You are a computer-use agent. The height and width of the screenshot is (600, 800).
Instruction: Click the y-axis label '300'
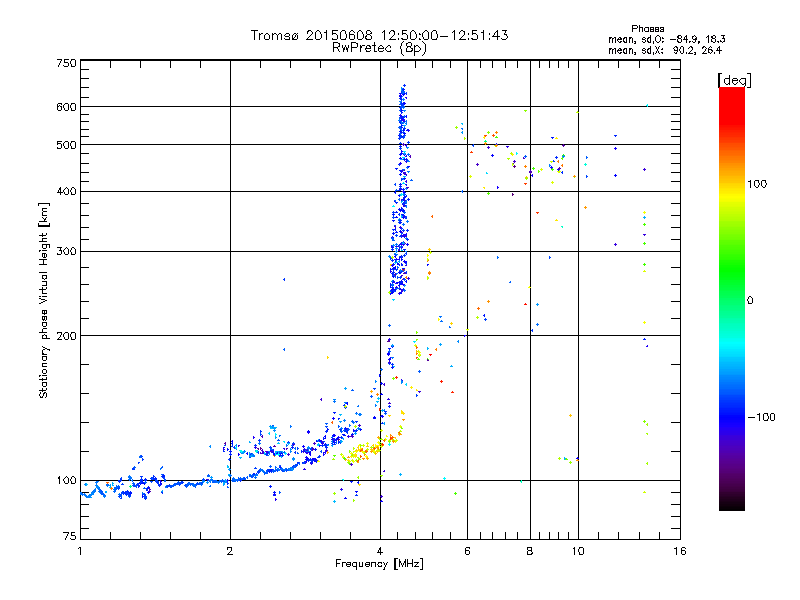pos(66,252)
